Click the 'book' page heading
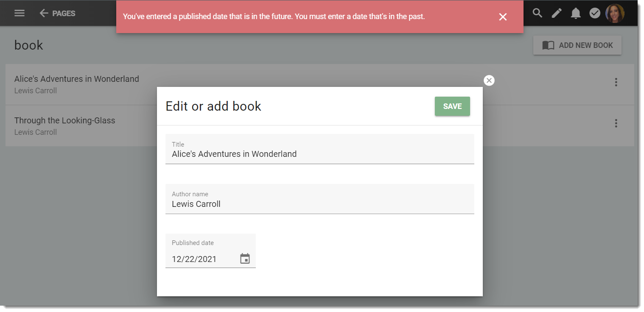 tap(29, 45)
